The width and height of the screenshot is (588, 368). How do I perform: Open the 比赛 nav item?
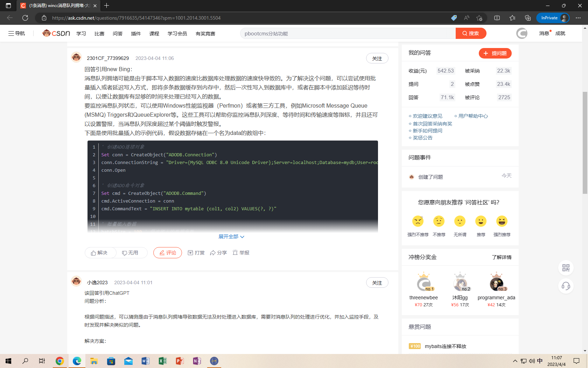pos(99,34)
